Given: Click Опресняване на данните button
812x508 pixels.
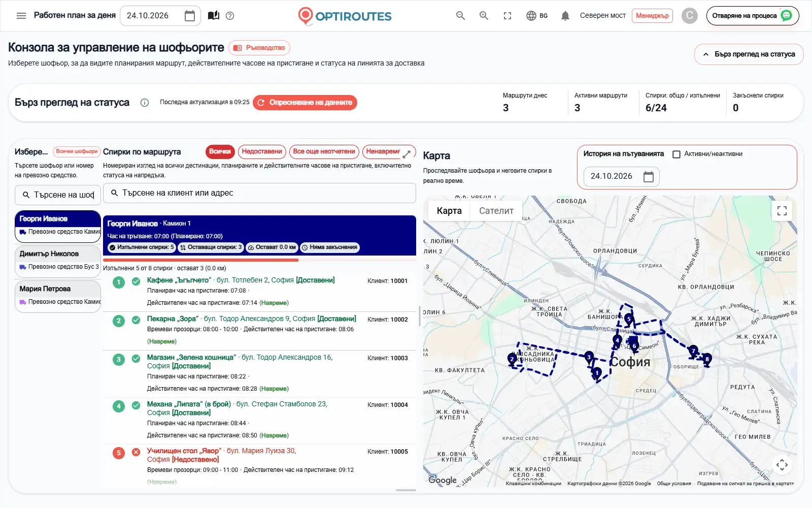Looking at the screenshot, I should point(305,103).
